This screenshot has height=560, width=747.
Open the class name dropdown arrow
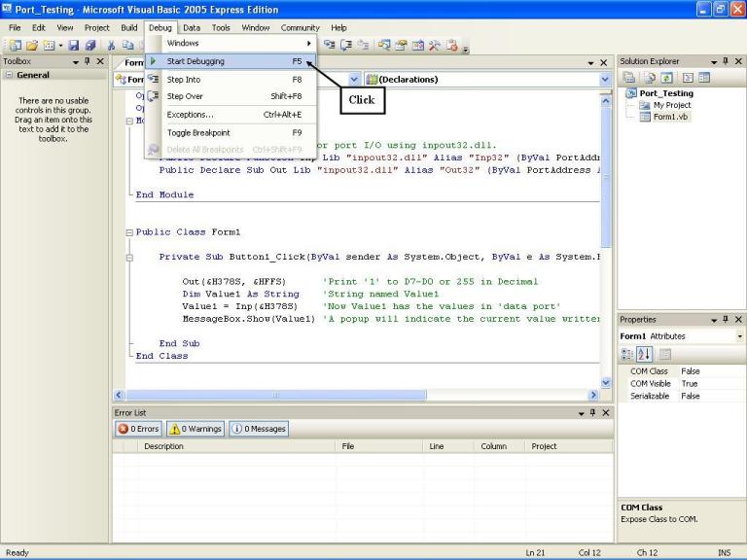point(354,80)
